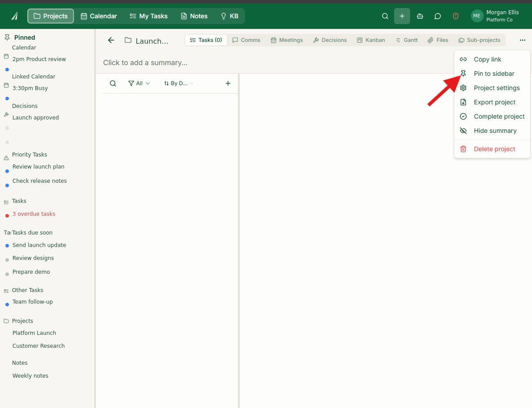Open the Send launch update task

(x=39, y=245)
